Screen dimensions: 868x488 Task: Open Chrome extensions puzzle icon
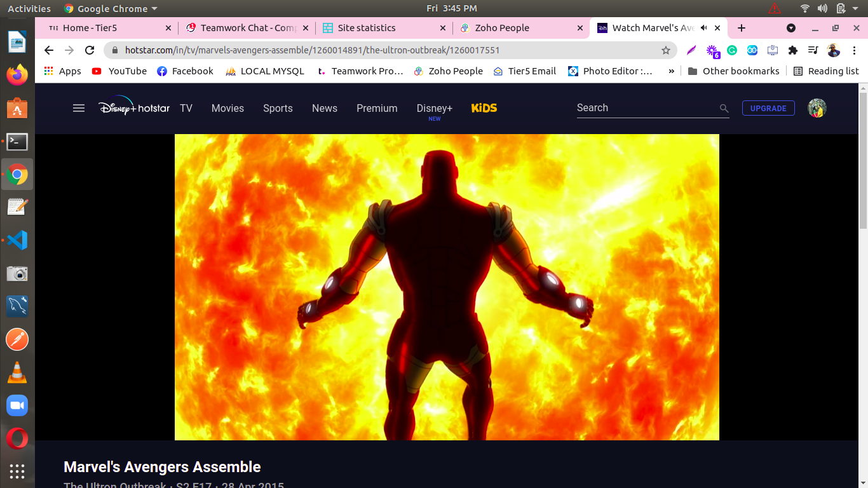(x=792, y=50)
